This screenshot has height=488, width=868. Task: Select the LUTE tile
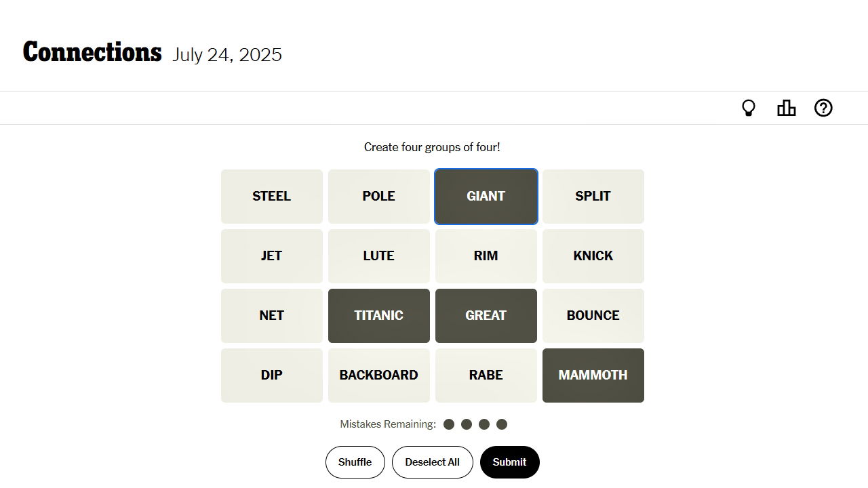coord(378,256)
